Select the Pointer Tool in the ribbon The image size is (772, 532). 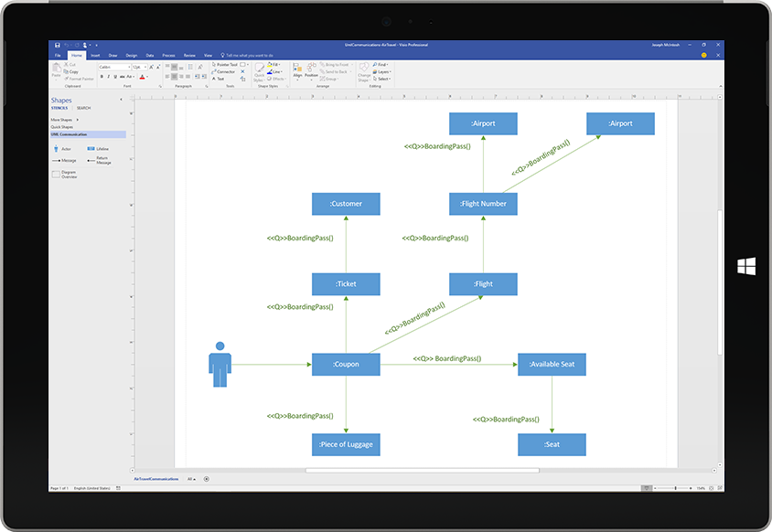[225, 65]
